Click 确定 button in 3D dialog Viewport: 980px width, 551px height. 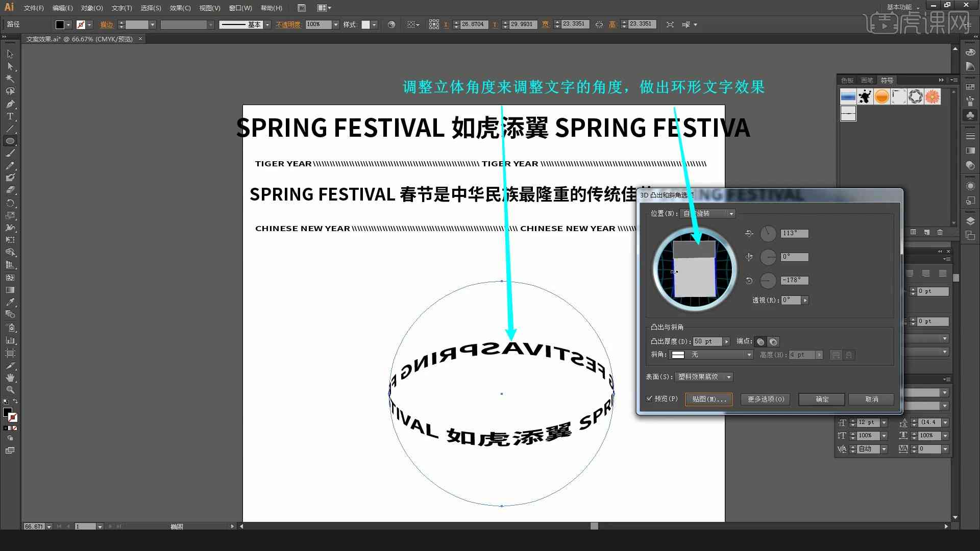pyautogui.click(x=822, y=399)
